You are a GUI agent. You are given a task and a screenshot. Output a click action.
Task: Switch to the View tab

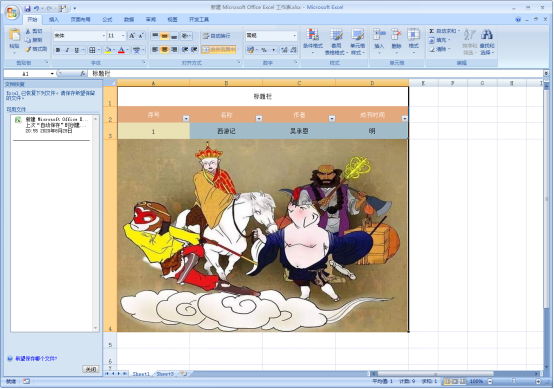pos(172,19)
